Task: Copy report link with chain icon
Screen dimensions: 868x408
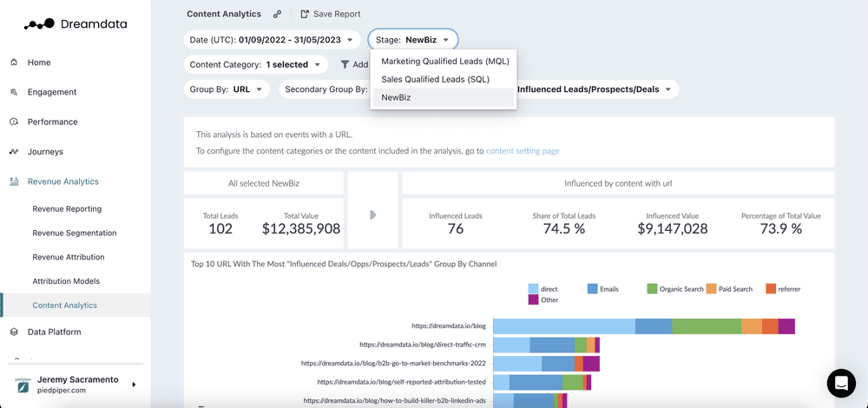Action: [278, 14]
